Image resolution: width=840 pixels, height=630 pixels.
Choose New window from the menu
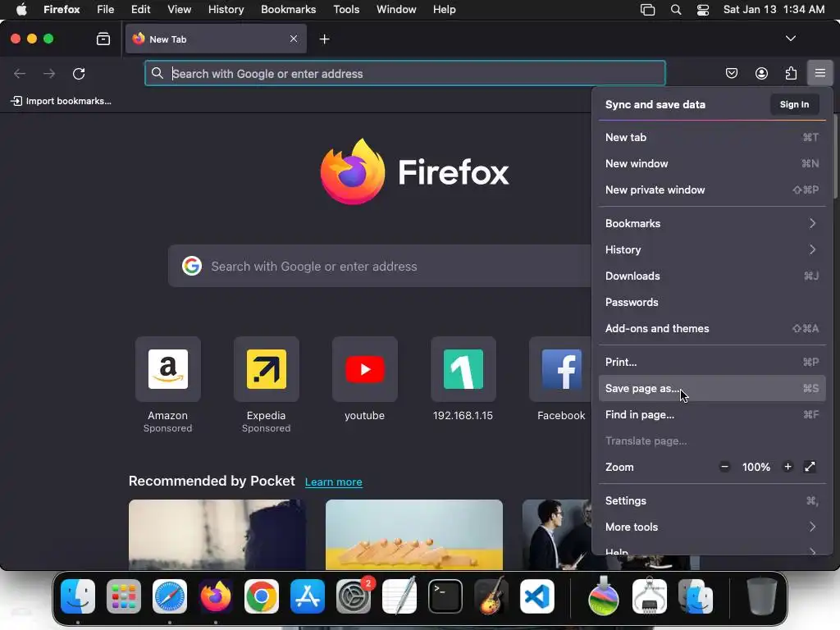coord(712,163)
